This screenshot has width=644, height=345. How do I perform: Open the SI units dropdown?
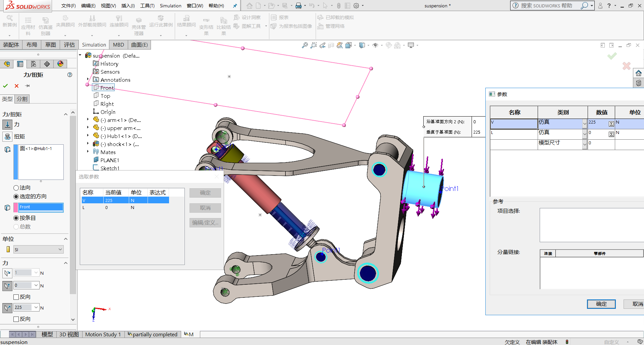click(60, 250)
